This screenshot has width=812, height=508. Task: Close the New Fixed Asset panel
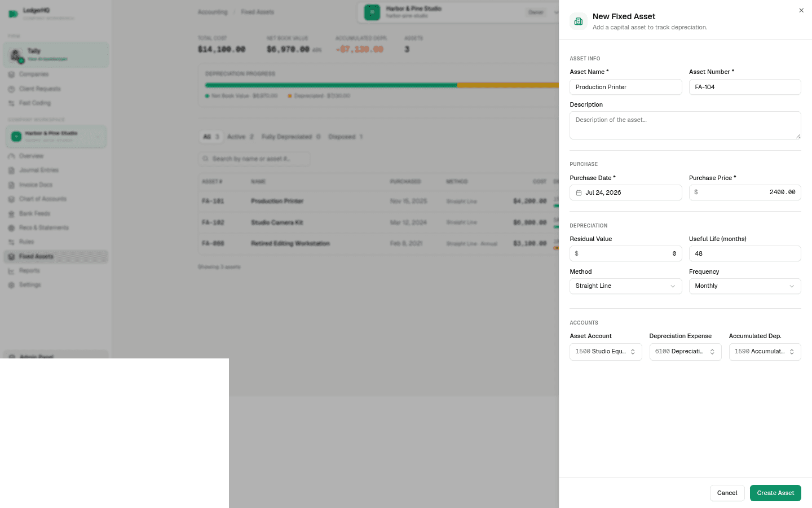click(801, 10)
